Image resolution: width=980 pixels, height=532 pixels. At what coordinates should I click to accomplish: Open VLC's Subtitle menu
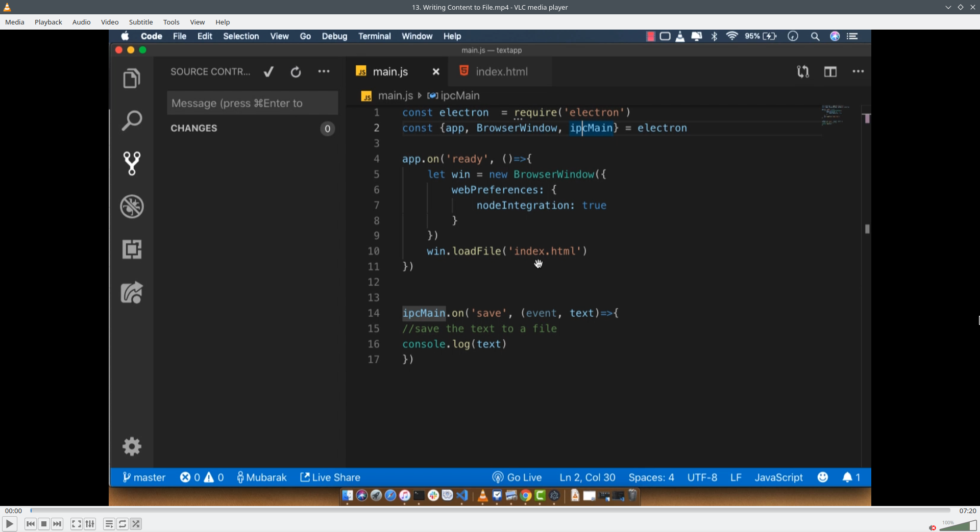point(141,22)
